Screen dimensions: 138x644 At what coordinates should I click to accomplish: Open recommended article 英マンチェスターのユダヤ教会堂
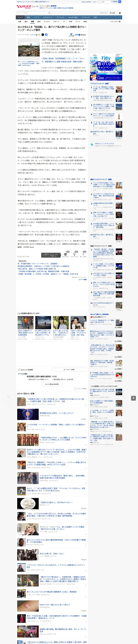pos(52,592)
